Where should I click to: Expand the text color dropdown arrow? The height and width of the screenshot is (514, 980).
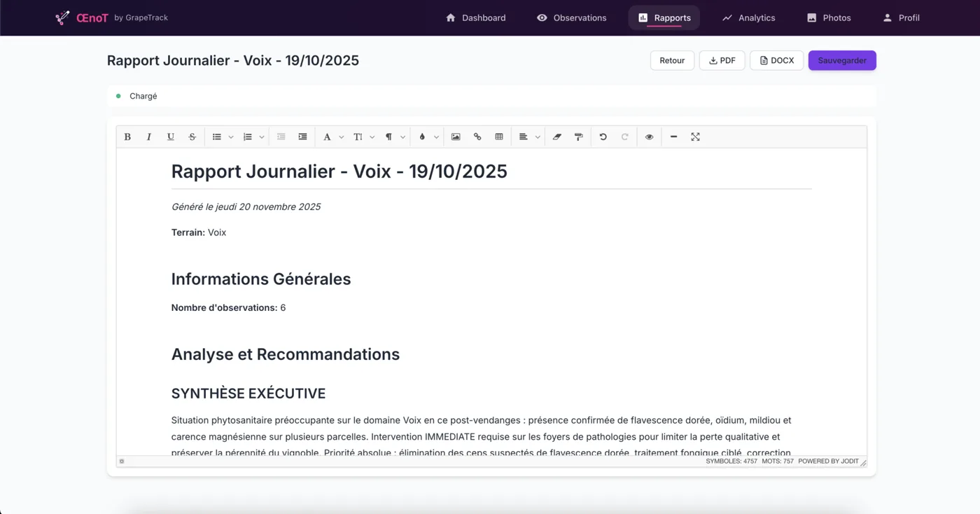click(436, 137)
